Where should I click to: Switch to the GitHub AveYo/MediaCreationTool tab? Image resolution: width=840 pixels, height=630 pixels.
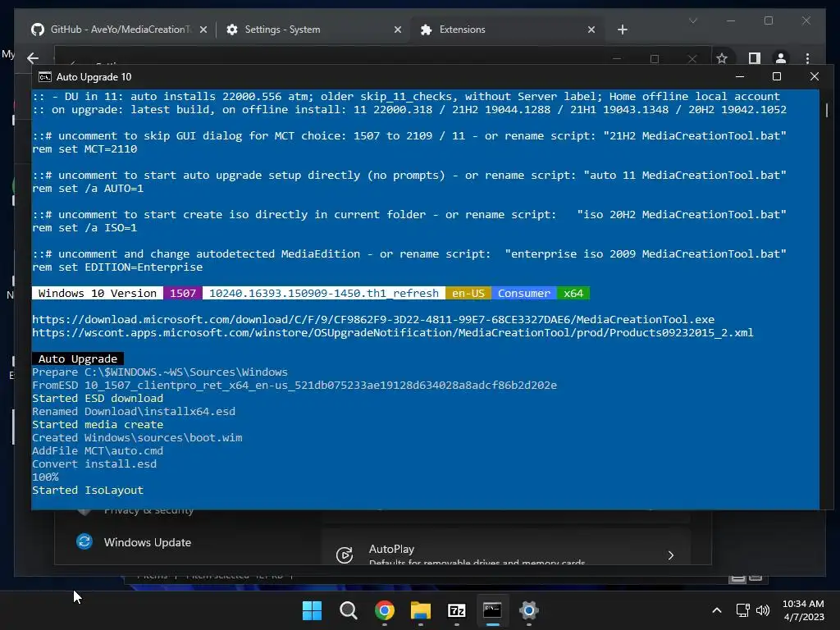(x=119, y=30)
